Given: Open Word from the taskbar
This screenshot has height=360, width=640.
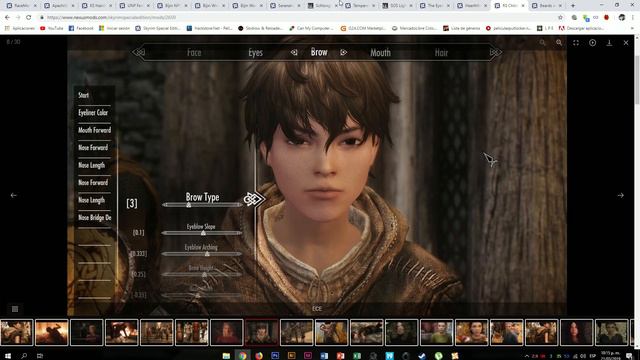Looking at the screenshot, I should [x=324, y=356].
